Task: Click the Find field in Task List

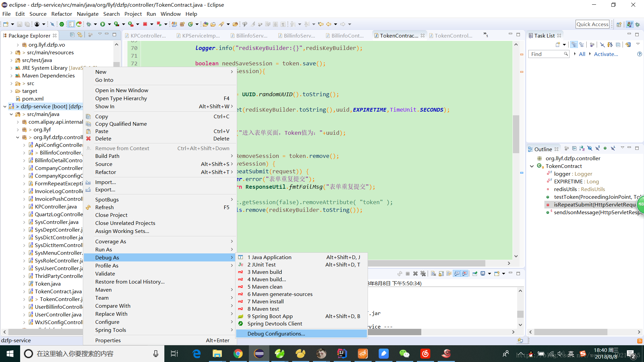Action: coord(549,54)
